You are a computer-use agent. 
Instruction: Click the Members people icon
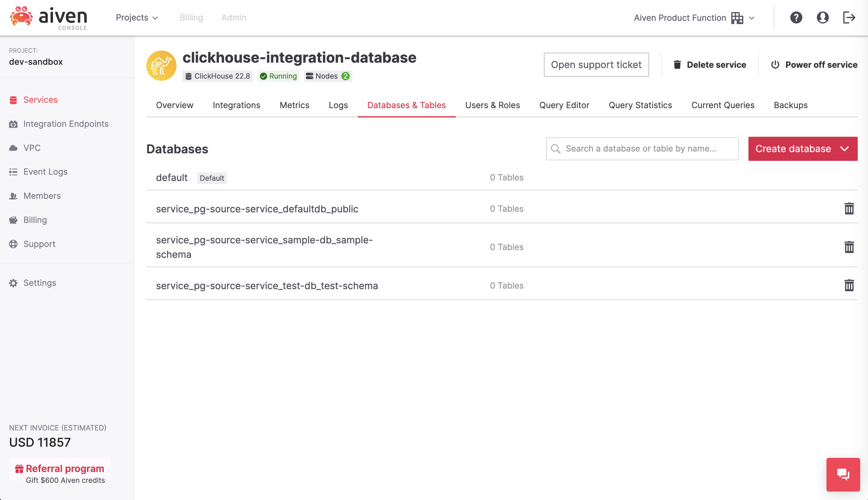tap(13, 196)
